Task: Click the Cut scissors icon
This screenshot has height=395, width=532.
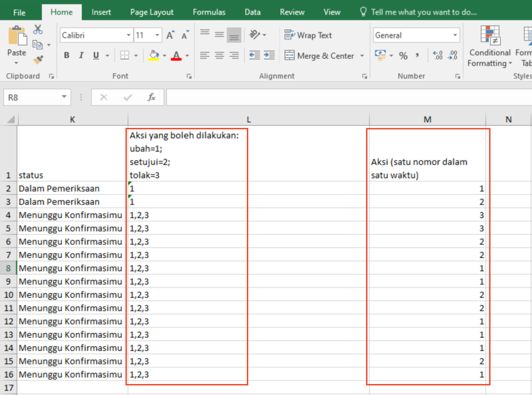Action: pyautogui.click(x=38, y=30)
